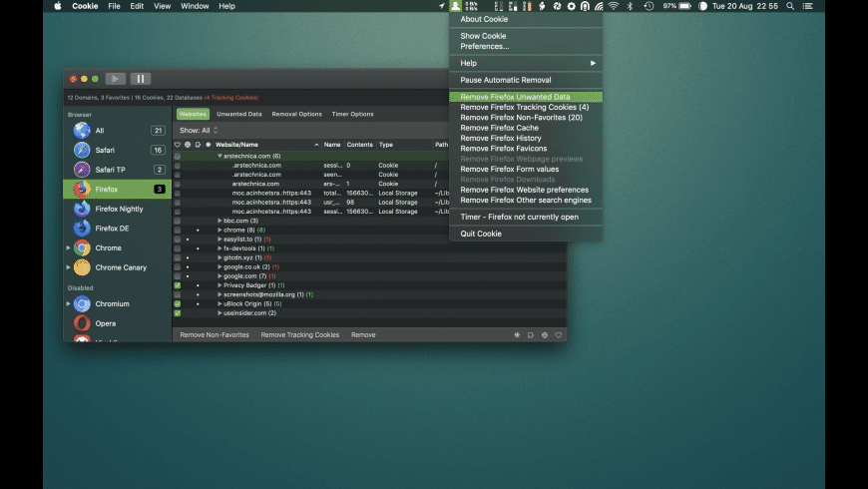Click the Remove button in bottom bar
Screen dimensions: 868x489
(x=363, y=335)
